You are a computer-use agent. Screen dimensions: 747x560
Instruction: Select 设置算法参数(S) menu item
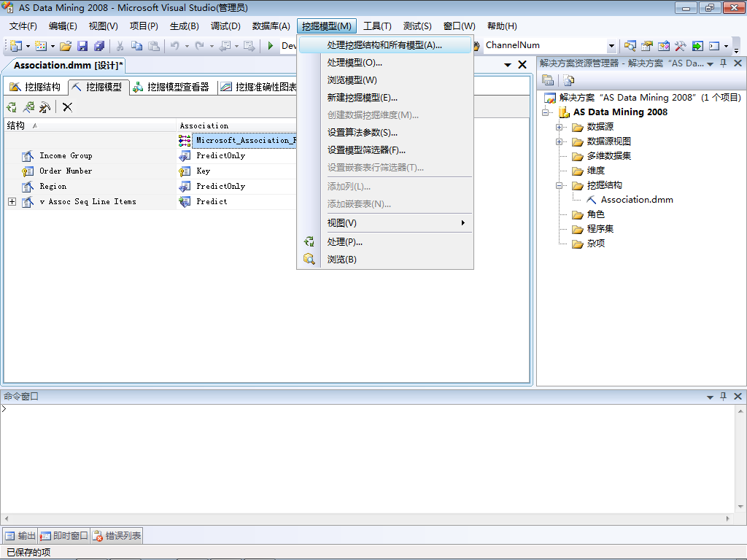point(385,133)
